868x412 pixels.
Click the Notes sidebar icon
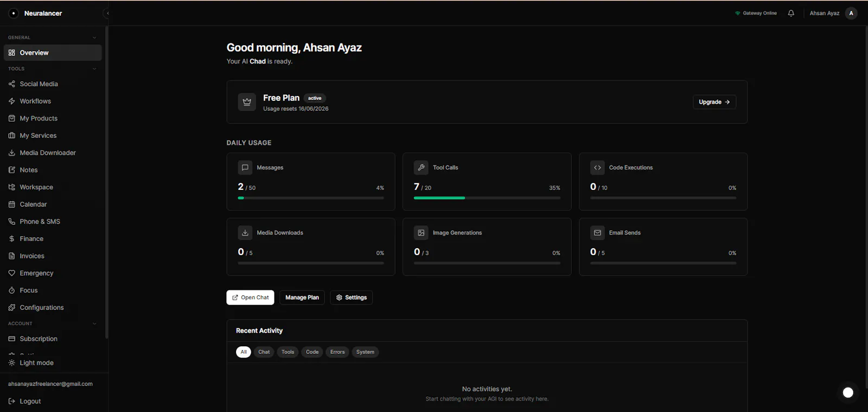pyautogui.click(x=12, y=170)
